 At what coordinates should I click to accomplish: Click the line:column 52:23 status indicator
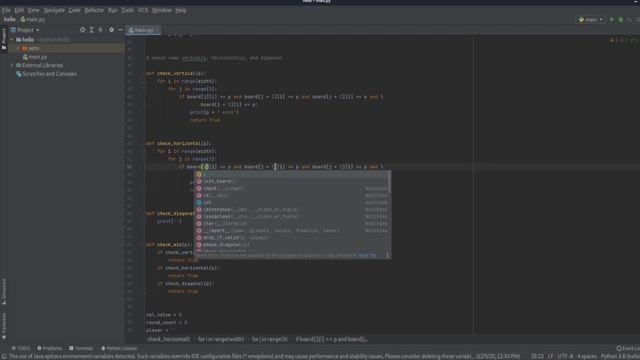[x=537, y=356]
